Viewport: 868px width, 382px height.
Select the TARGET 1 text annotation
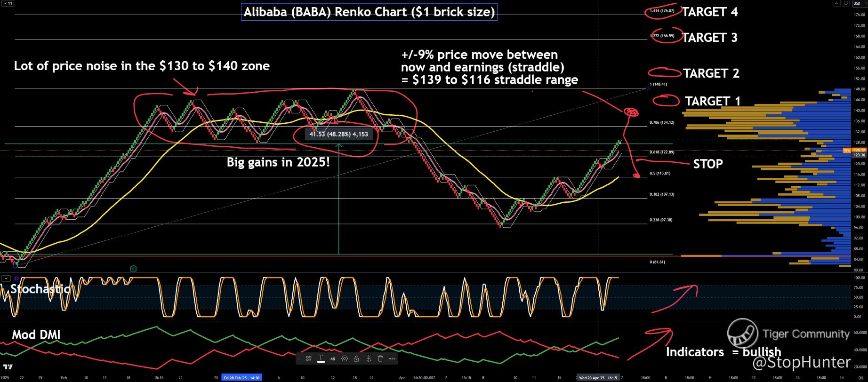713,101
